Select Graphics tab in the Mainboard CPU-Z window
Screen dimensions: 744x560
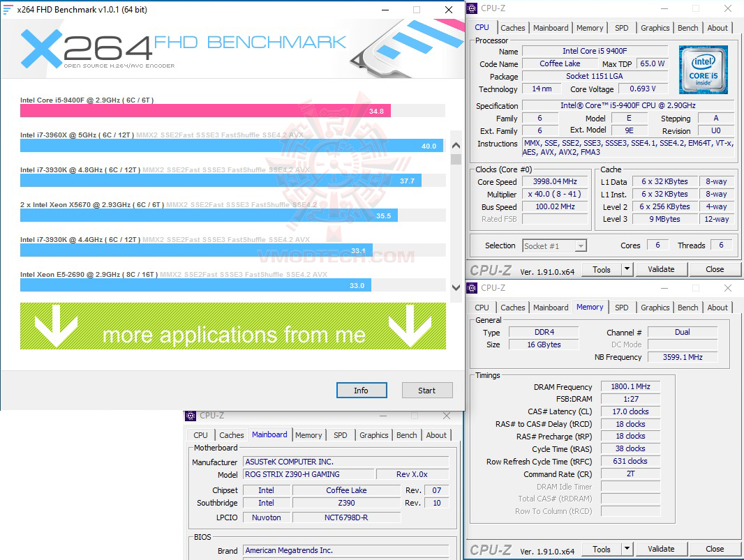[373, 435]
